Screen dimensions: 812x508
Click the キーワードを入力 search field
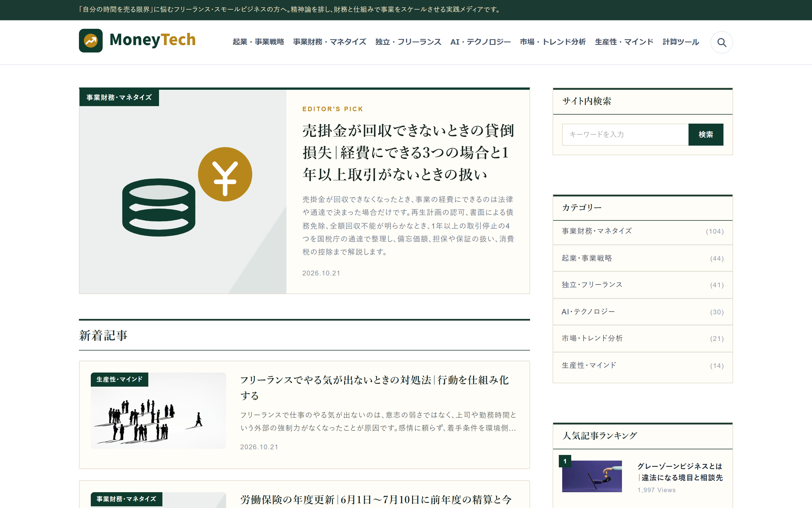(625, 134)
